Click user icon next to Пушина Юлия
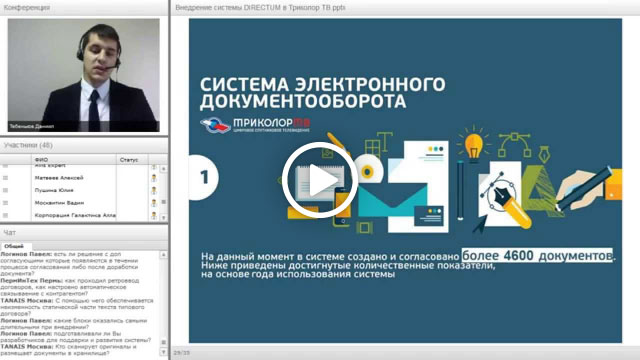Viewport: 640px width, 360px height. pos(154,190)
